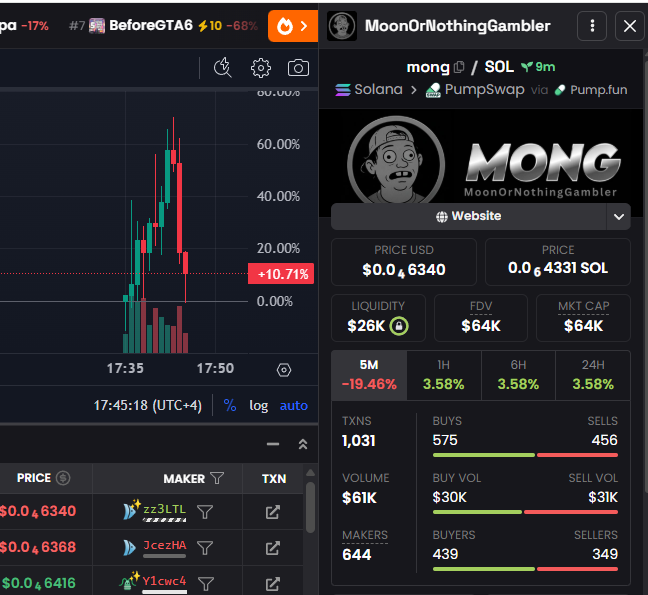Viewport: 648px width, 595px height.
Task: Click the PumpSwap DEX link
Action: pos(475,90)
